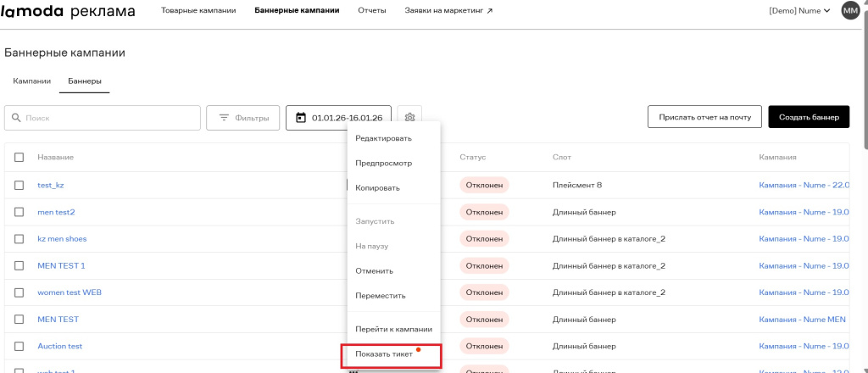Open Отчеты in top navigation
The width and height of the screenshot is (868, 373).
(372, 10)
